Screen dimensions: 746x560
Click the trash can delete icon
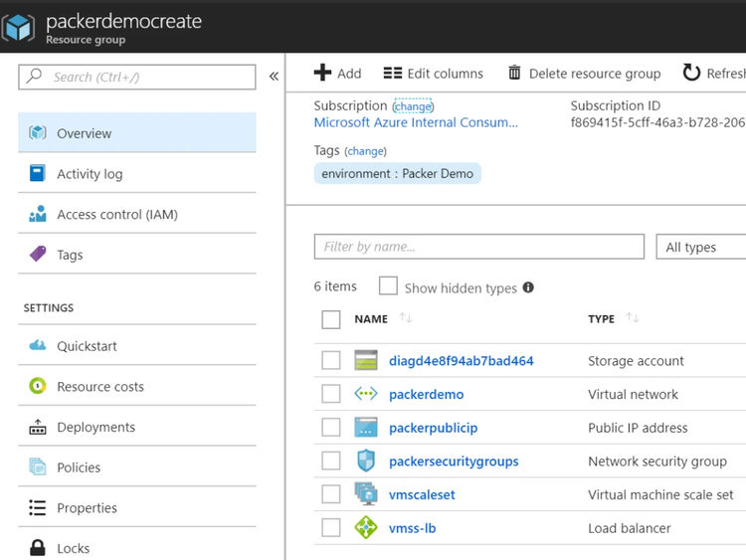(x=514, y=73)
